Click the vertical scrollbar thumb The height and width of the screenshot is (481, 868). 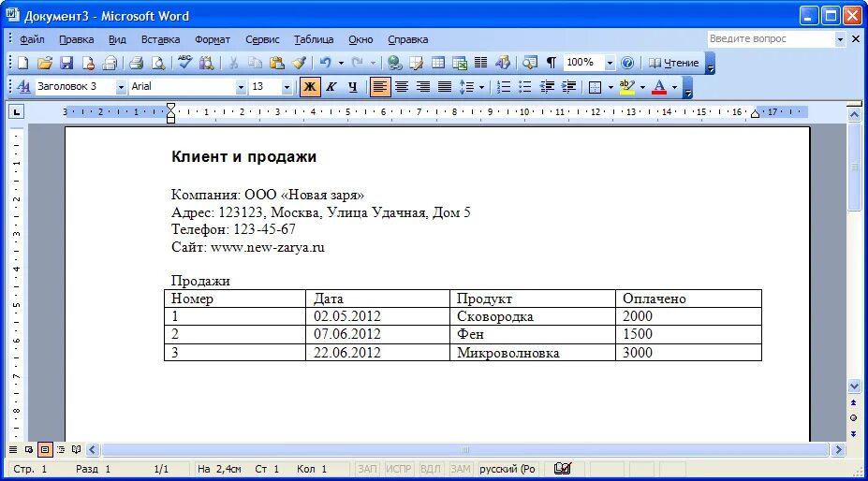(x=854, y=167)
